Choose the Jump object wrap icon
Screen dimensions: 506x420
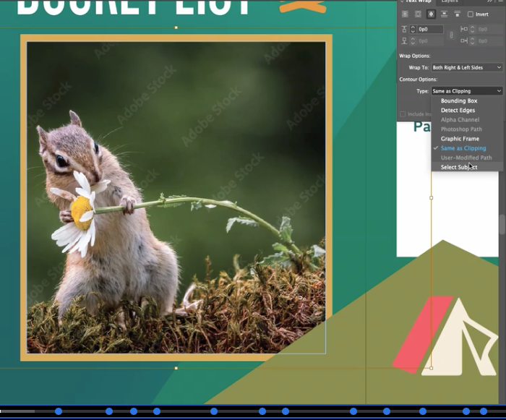point(444,14)
